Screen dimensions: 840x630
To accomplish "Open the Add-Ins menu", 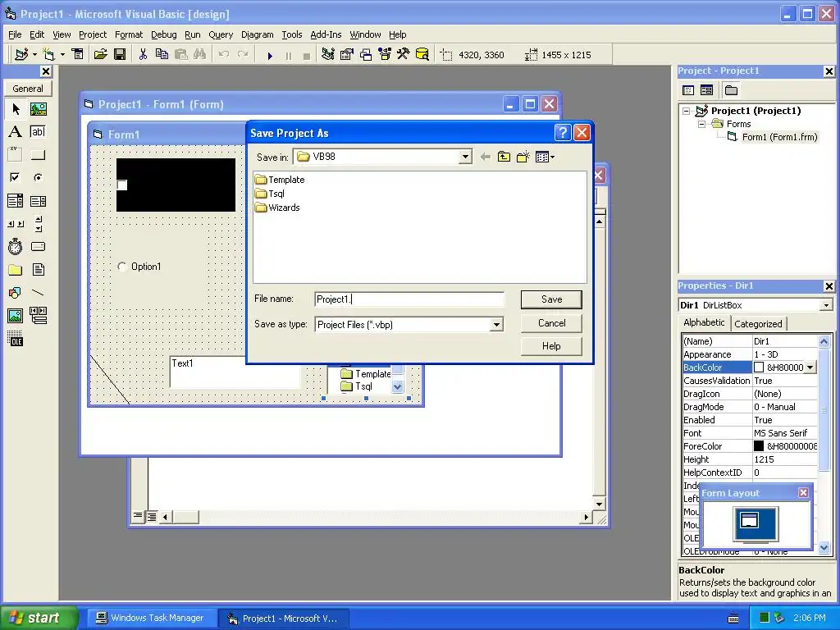I will [x=326, y=34].
